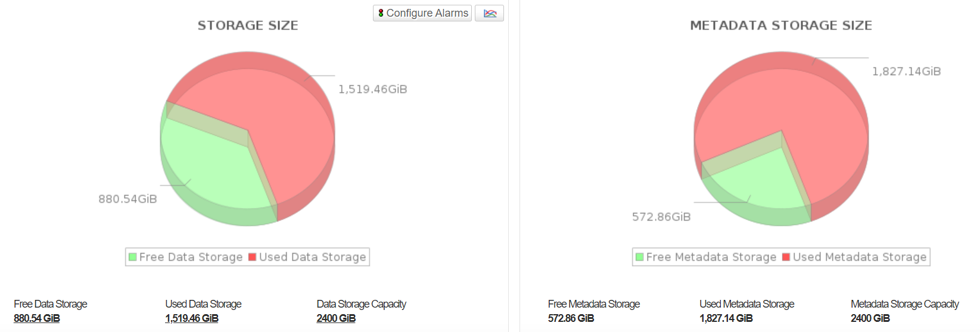
Task: Toggle Free Data Storage legend label
Action: click(191, 257)
